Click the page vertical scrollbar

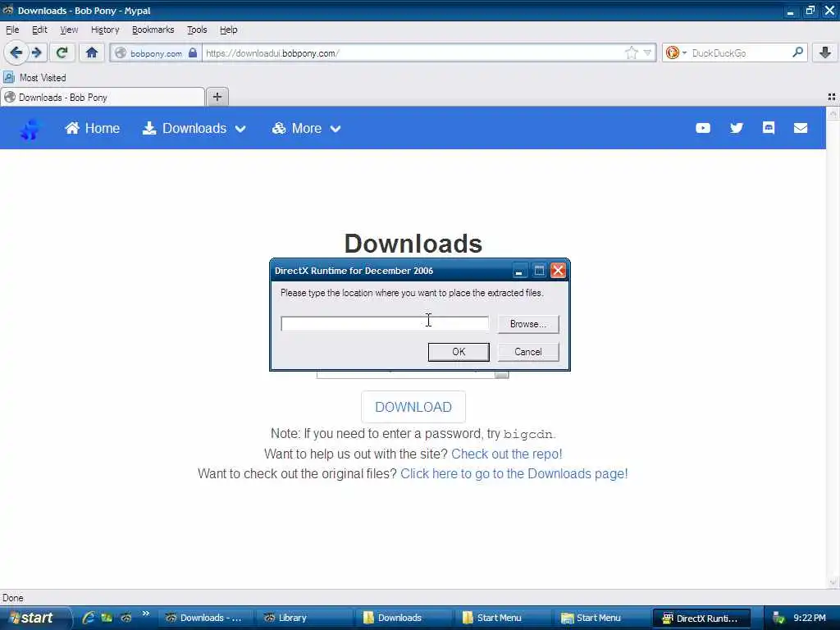point(833,348)
